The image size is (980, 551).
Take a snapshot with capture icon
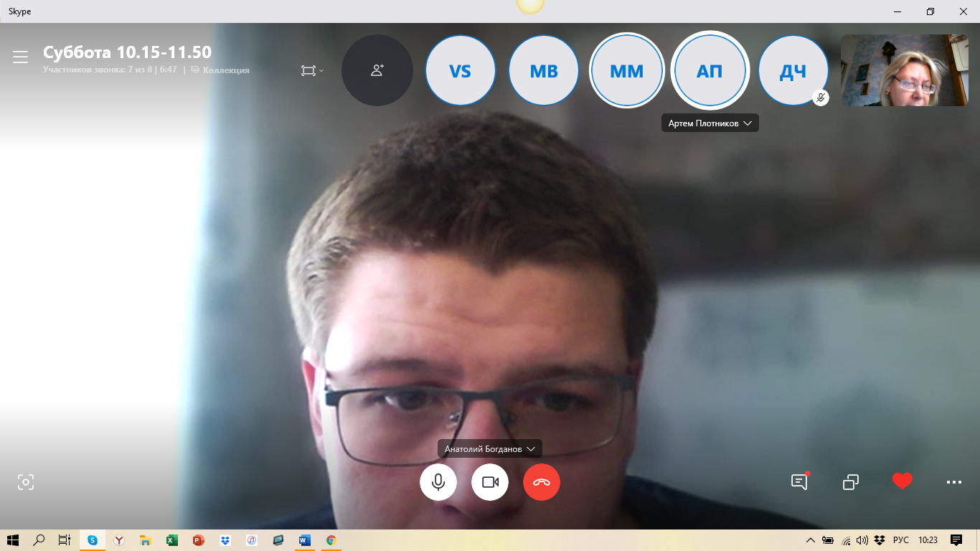click(x=26, y=482)
